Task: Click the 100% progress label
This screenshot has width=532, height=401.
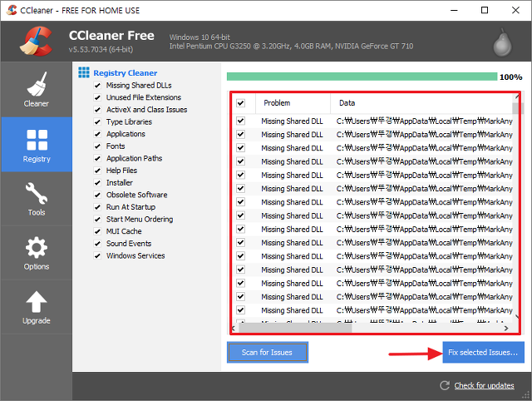Action: click(510, 77)
